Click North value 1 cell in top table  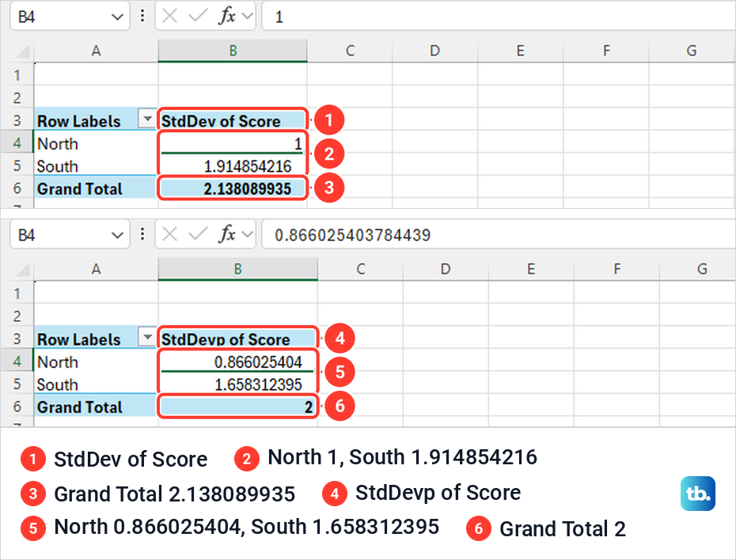point(233,142)
